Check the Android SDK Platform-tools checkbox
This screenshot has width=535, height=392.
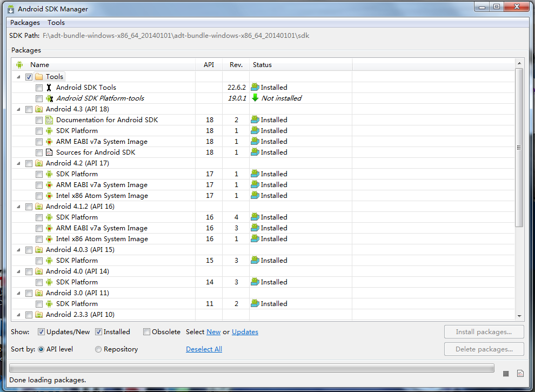pyautogui.click(x=39, y=99)
